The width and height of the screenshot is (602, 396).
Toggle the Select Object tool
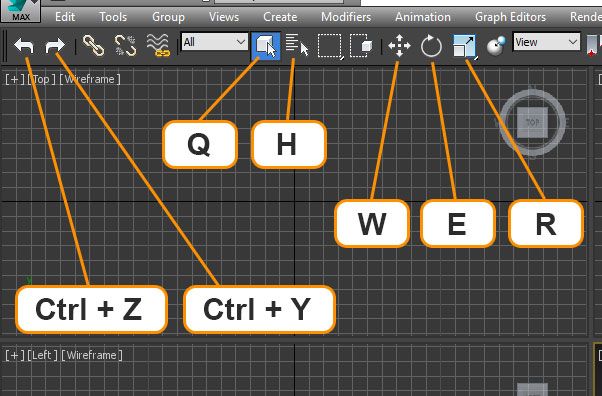click(266, 46)
